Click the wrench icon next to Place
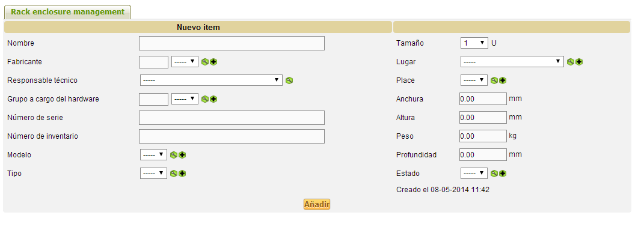This screenshot has width=644, height=227. [x=494, y=80]
